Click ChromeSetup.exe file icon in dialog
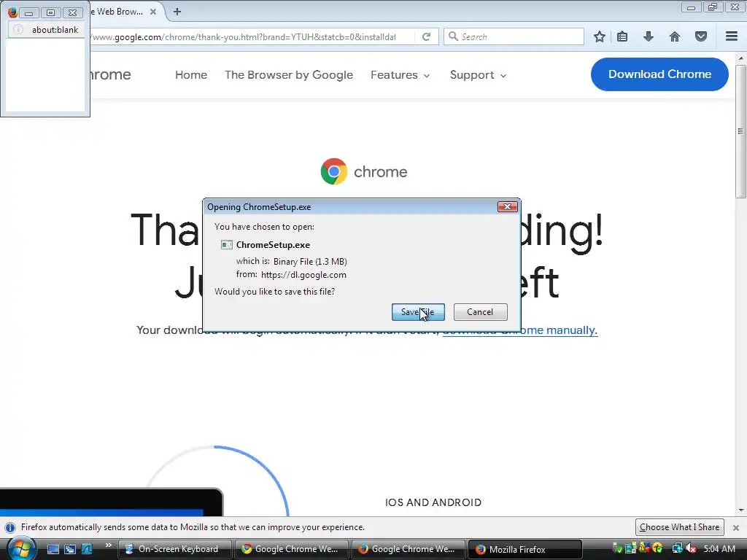 [227, 245]
